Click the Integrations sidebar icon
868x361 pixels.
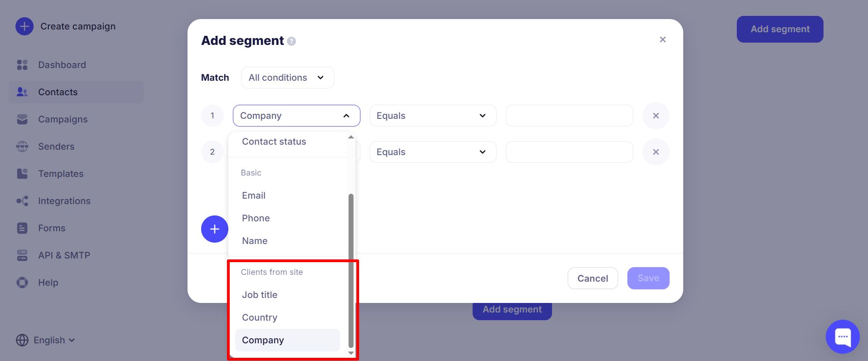click(x=22, y=201)
